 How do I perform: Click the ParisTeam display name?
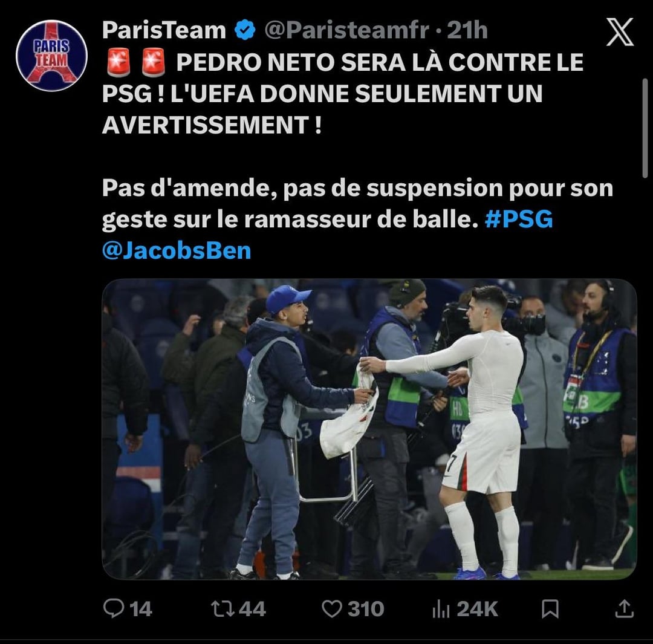tap(164, 30)
